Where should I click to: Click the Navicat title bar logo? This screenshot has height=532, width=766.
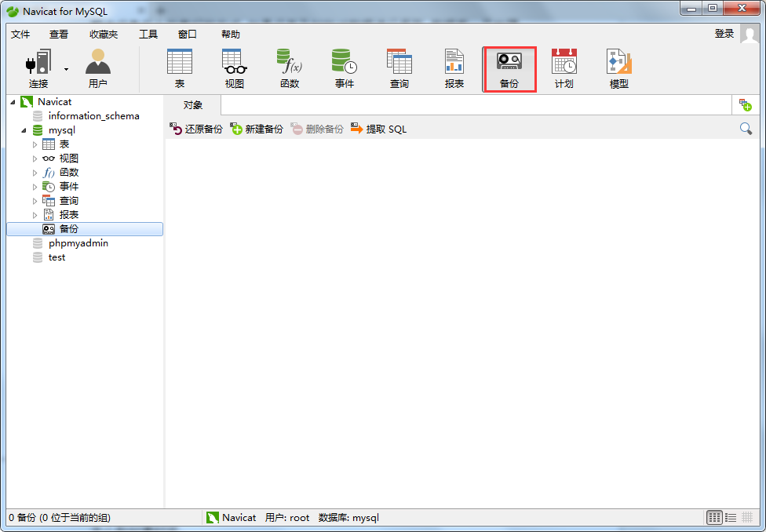(13, 11)
